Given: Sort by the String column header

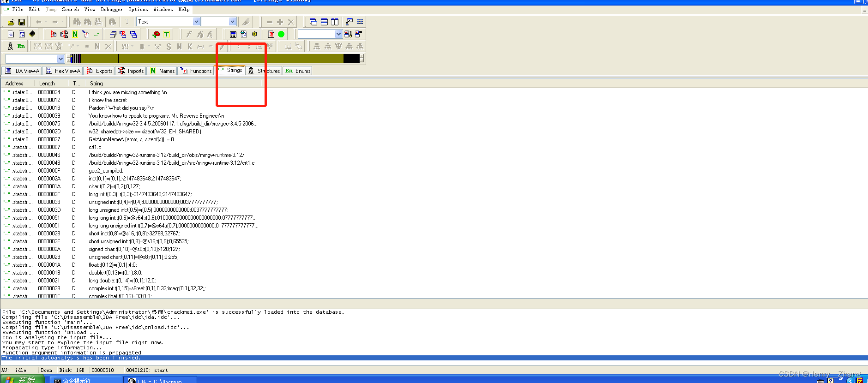Looking at the screenshot, I should pos(174,84).
